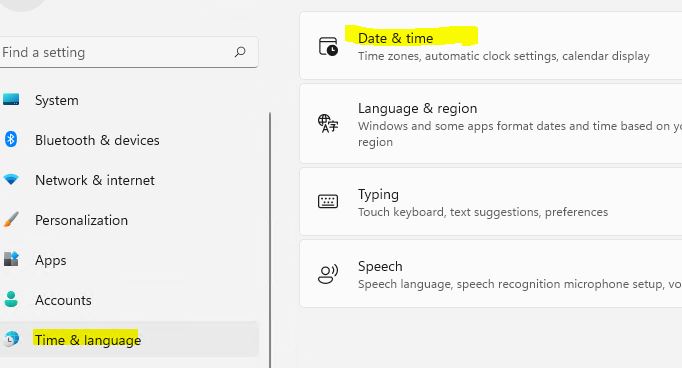Click the Accounts person icon
This screenshot has width=682, height=368.
pos(11,299)
